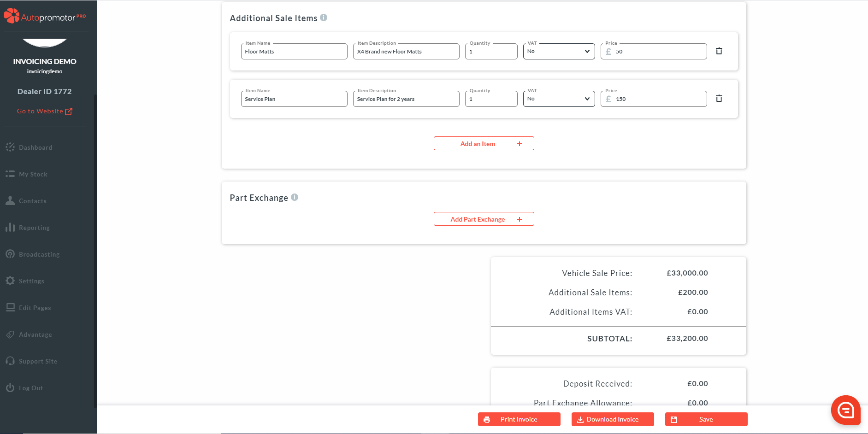Delete the Service Plan sale item

coord(719,99)
